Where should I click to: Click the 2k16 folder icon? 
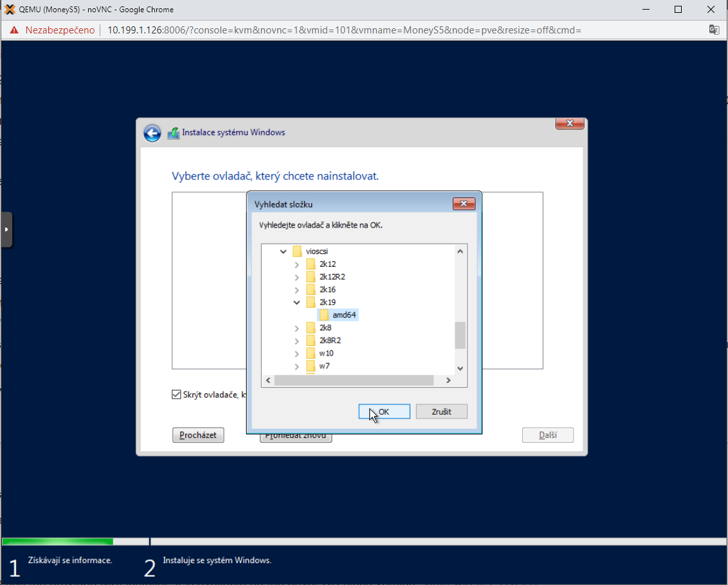[x=311, y=289]
